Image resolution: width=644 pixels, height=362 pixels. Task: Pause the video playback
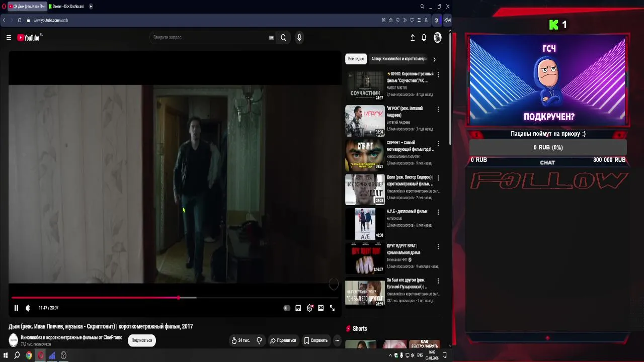[x=16, y=308]
